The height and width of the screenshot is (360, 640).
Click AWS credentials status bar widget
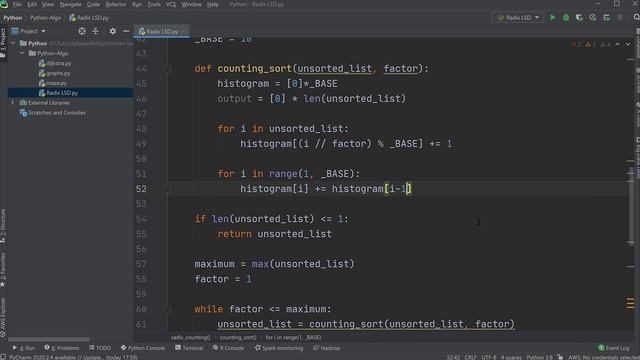(604, 357)
